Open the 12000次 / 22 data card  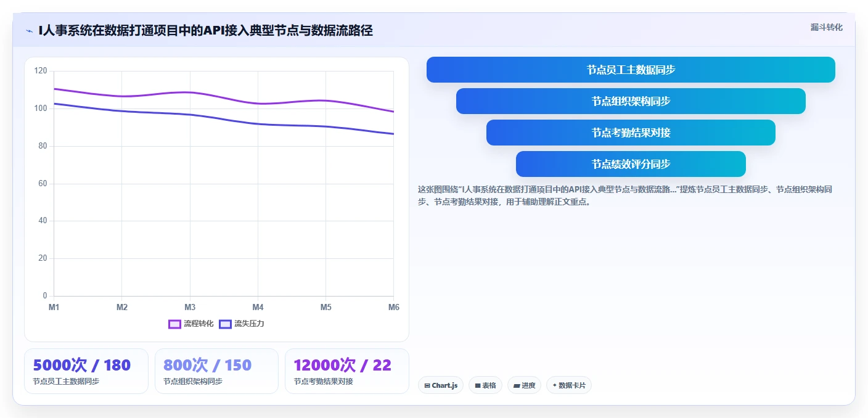point(347,371)
